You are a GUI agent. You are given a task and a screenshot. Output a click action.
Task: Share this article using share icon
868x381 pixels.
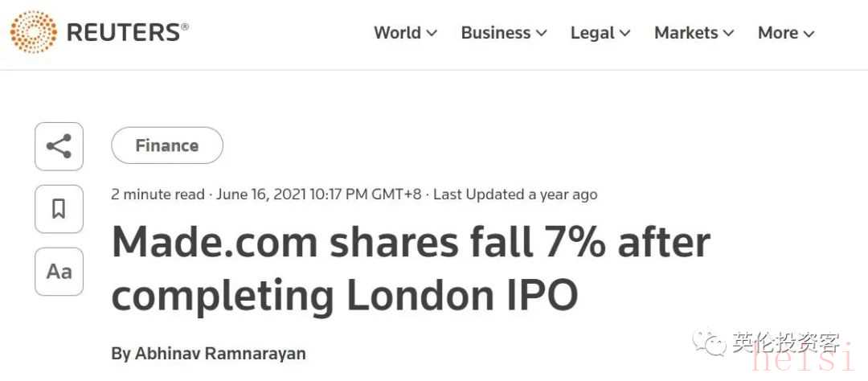pyautogui.click(x=59, y=146)
